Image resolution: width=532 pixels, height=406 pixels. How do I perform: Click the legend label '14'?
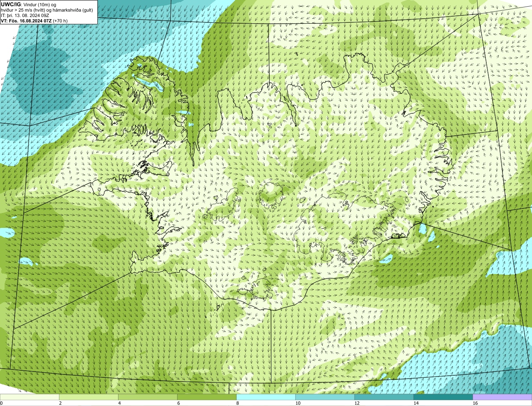tap(416, 403)
